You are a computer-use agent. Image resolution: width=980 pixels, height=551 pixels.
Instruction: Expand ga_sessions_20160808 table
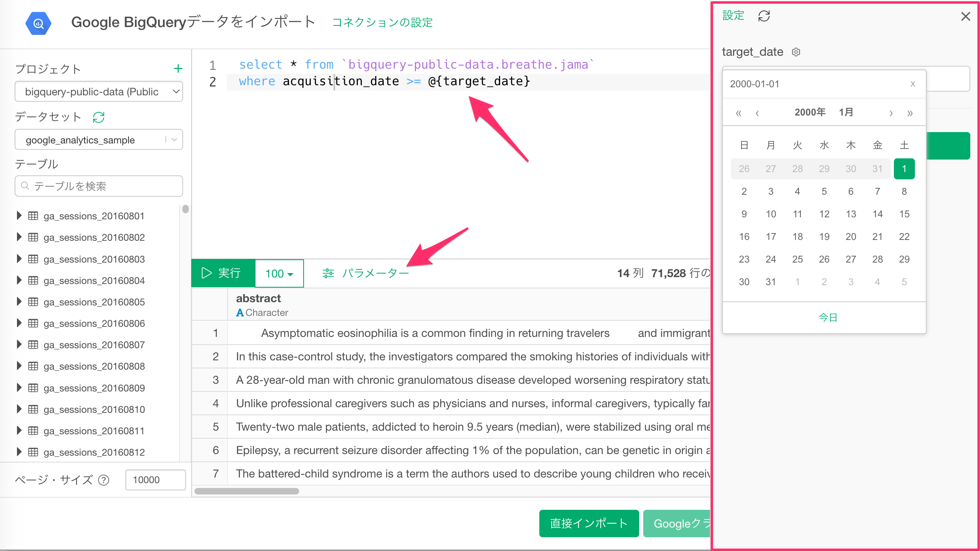[19, 366]
